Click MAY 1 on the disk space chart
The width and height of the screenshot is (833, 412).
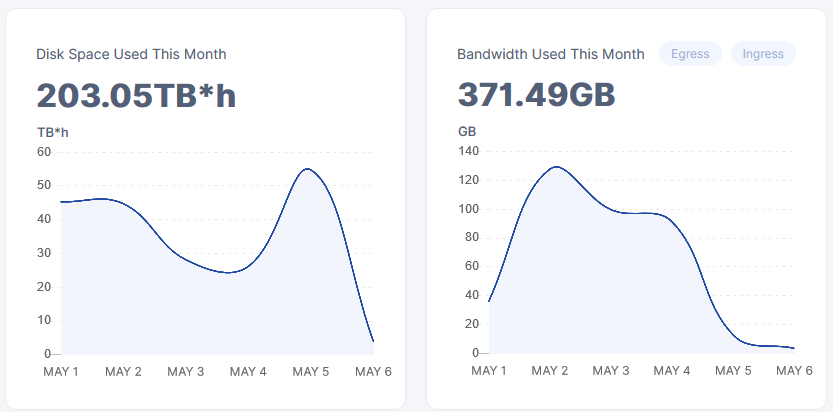61,372
